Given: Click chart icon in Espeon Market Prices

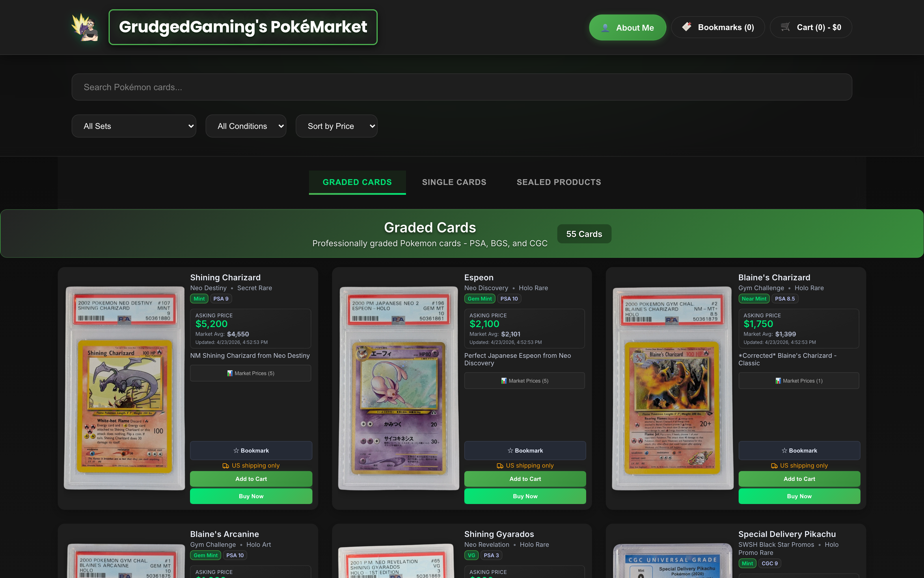Looking at the screenshot, I should (x=504, y=381).
